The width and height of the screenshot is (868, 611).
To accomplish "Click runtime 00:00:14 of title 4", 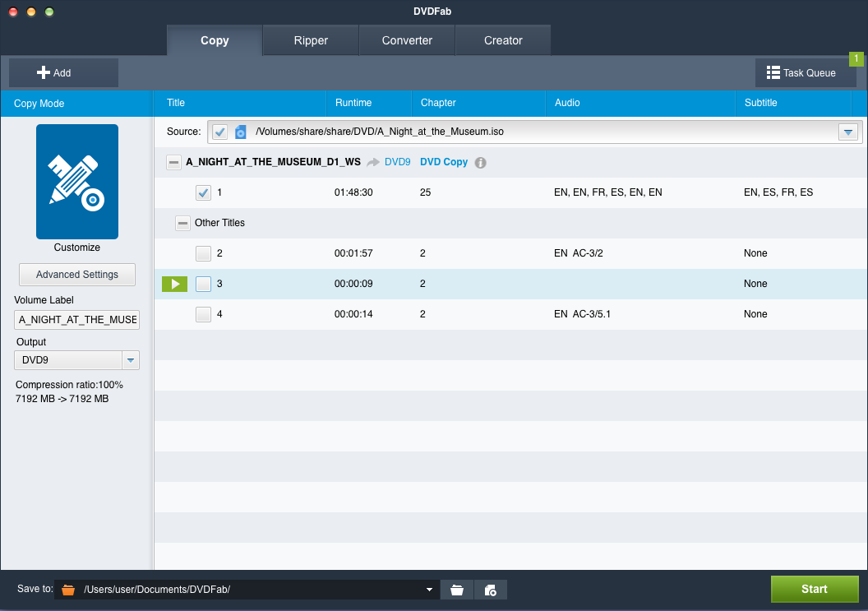I will point(353,315).
